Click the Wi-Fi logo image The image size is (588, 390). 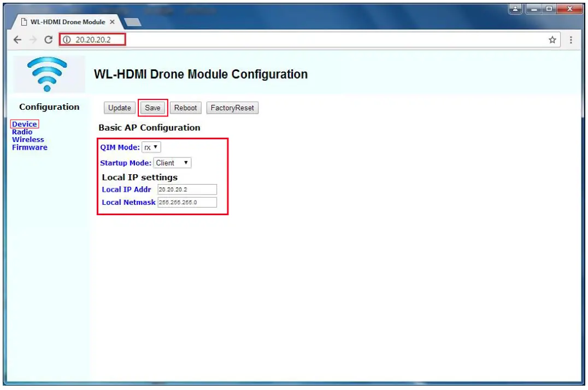49,74
